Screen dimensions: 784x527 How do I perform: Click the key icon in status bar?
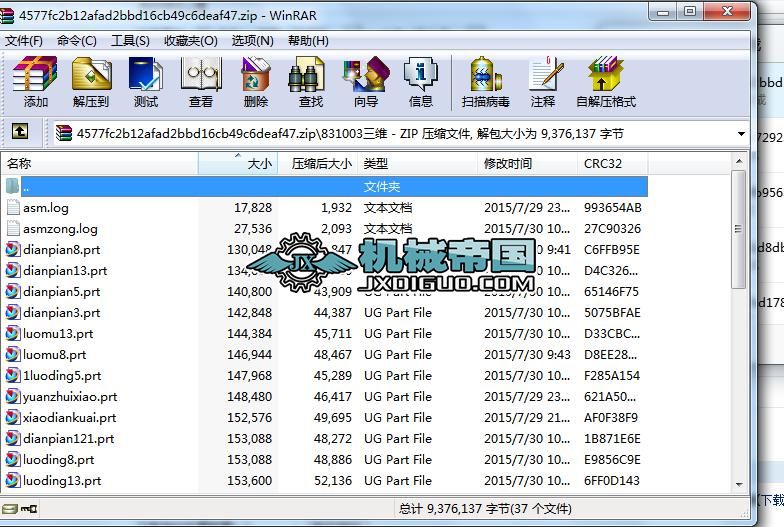pyautogui.click(x=29, y=509)
